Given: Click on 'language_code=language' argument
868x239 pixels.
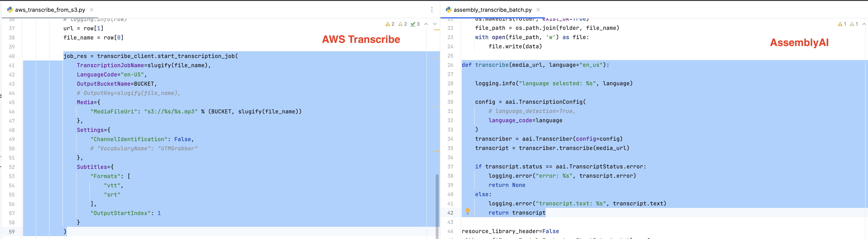Looking at the screenshot, I should tap(525, 120).
